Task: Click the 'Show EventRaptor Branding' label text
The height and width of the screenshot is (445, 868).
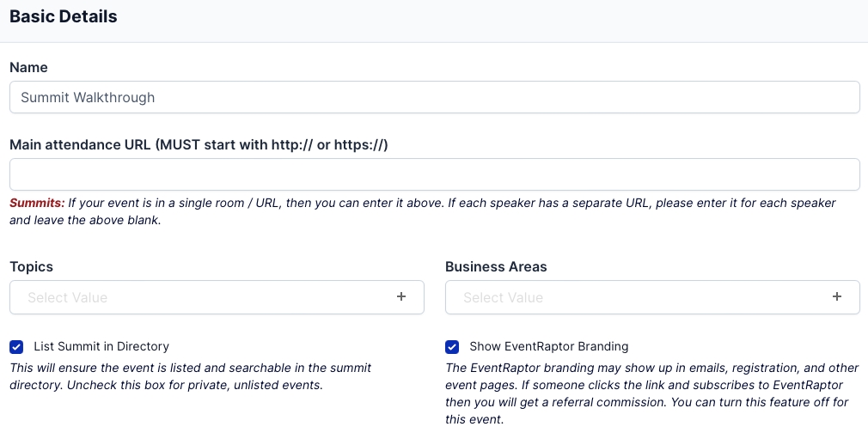Action: 548,347
